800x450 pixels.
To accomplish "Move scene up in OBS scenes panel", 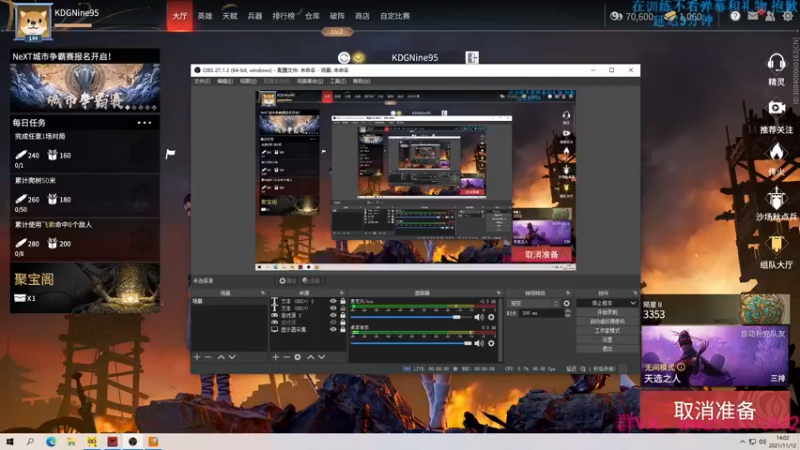I will [x=221, y=357].
